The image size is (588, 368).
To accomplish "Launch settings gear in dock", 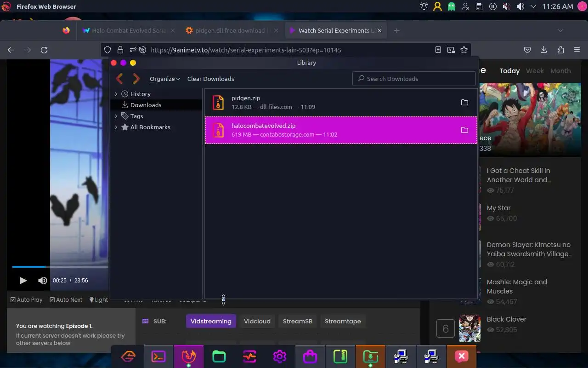I will coord(280,356).
